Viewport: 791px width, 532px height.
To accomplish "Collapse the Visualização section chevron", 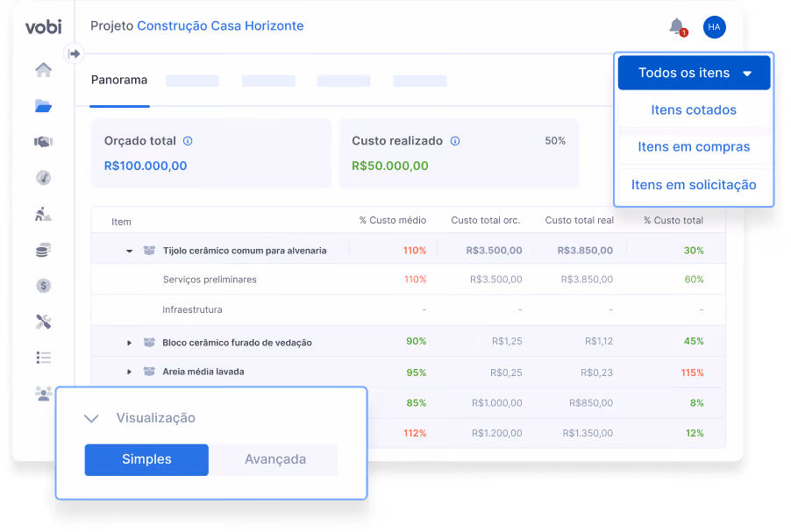I will click(x=91, y=419).
